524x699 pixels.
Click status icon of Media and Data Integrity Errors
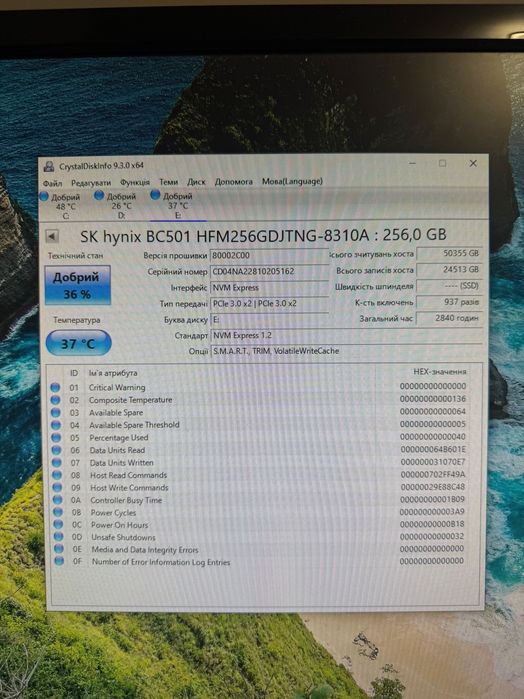tap(59, 549)
